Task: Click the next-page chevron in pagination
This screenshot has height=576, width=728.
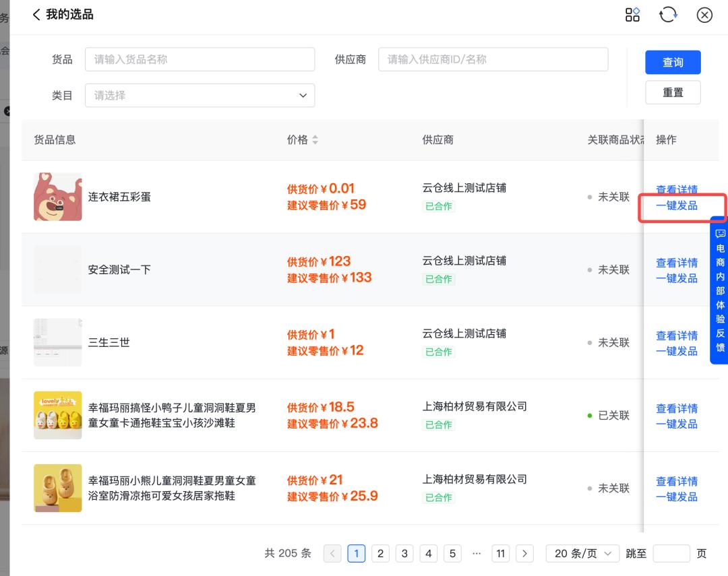Action: pyautogui.click(x=524, y=553)
